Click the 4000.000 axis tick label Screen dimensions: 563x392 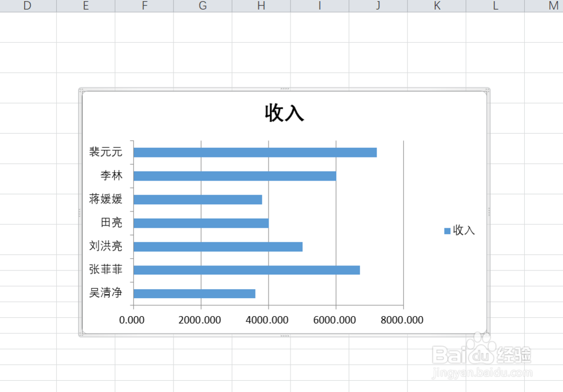tap(267, 320)
